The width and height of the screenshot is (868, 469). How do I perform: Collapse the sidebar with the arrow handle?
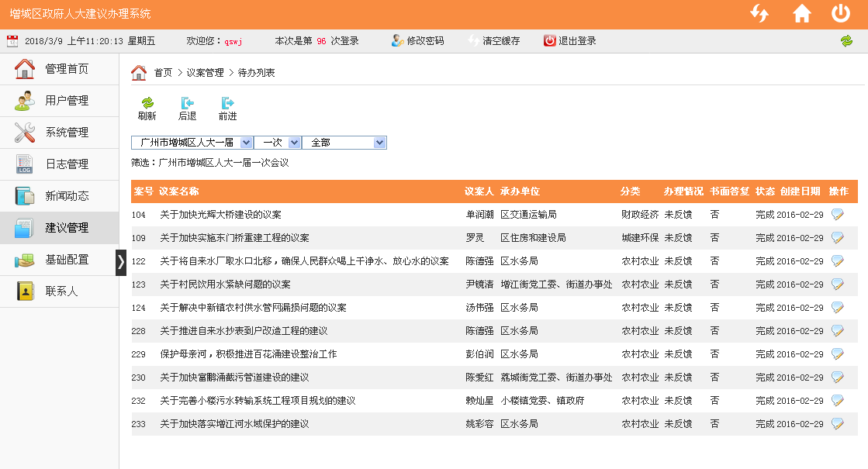pyautogui.click(x=121, y=263)
